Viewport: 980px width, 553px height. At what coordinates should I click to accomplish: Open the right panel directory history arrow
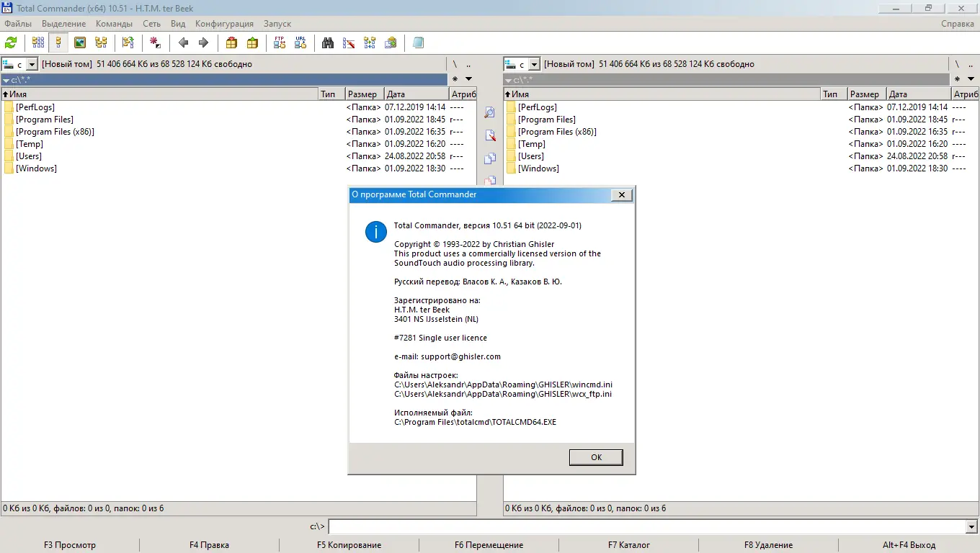971,79
